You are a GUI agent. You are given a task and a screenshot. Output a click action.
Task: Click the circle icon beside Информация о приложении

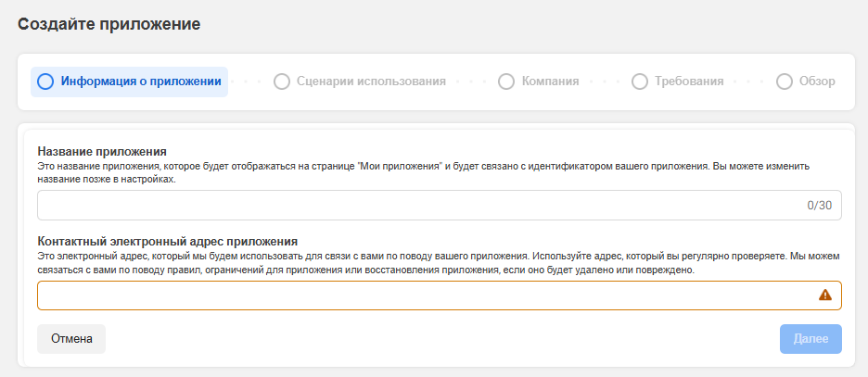tap(45, 82)
